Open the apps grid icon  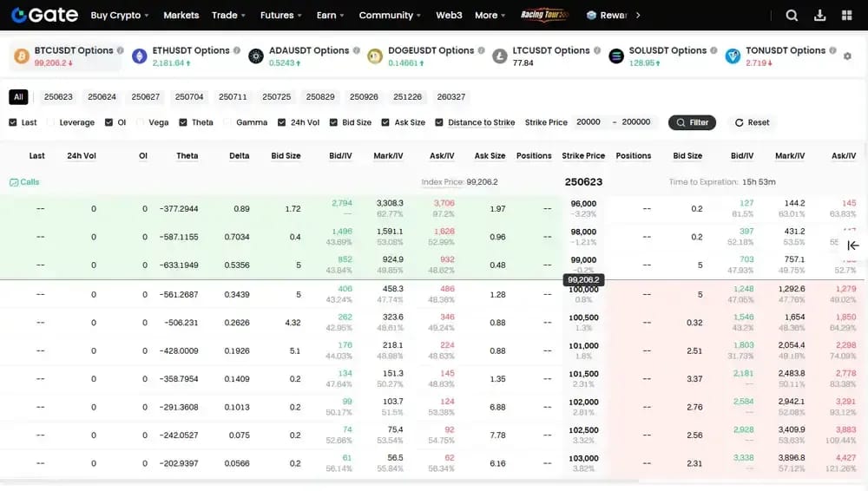coord(846,16)
